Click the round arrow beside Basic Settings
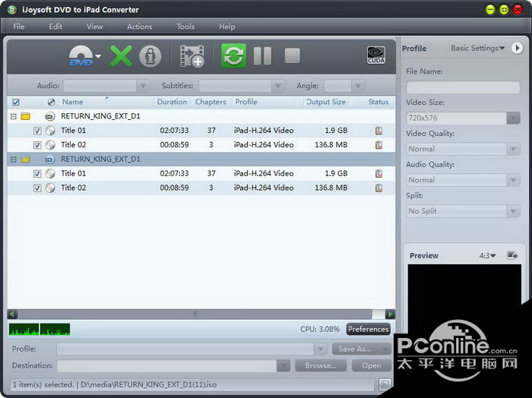 click(517, 48)
